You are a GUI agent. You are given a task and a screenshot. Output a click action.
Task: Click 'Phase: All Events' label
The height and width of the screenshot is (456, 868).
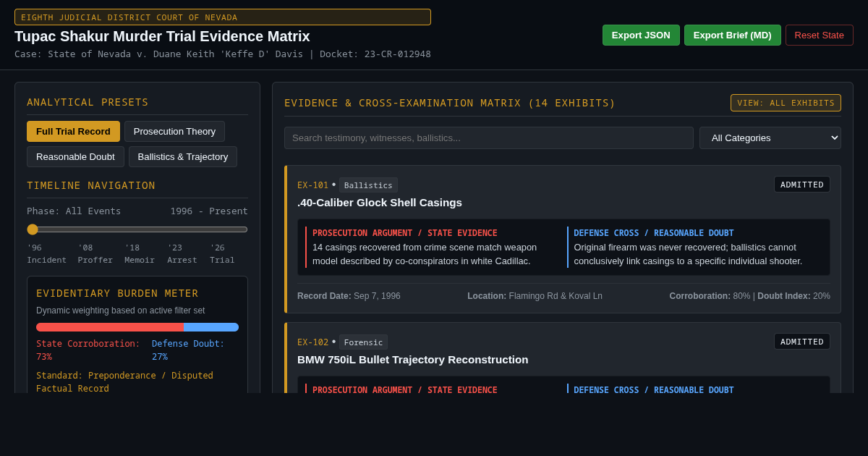point(74,211)
